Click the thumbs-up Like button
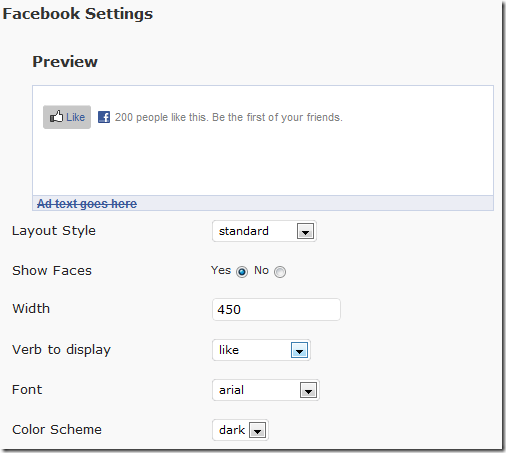The image size is (506, 453). click(67, 117)
